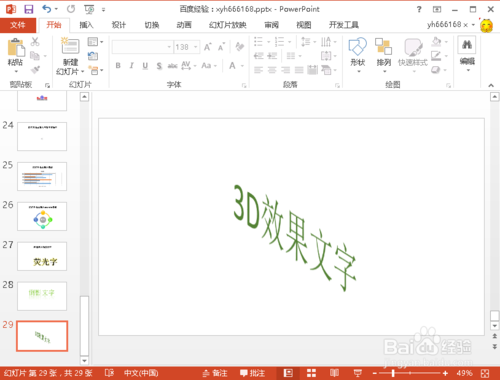Undo the last action
500x380 pixels.
47,9
